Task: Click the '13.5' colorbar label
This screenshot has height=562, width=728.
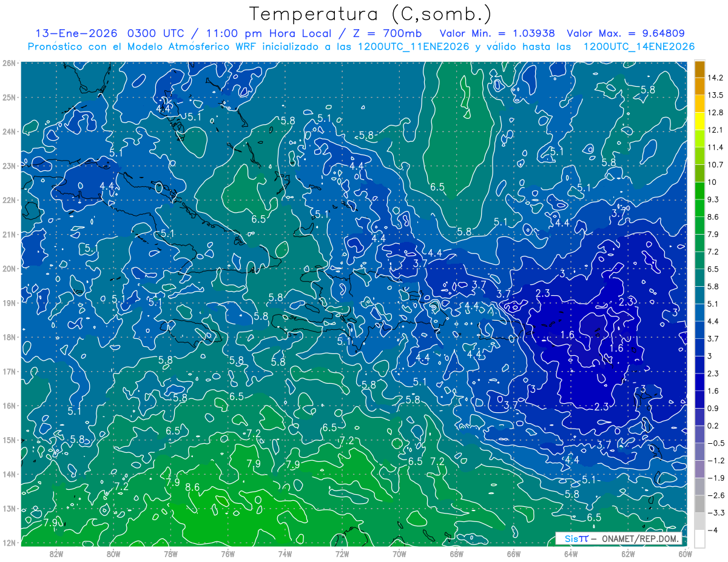Action: point(715,95)
